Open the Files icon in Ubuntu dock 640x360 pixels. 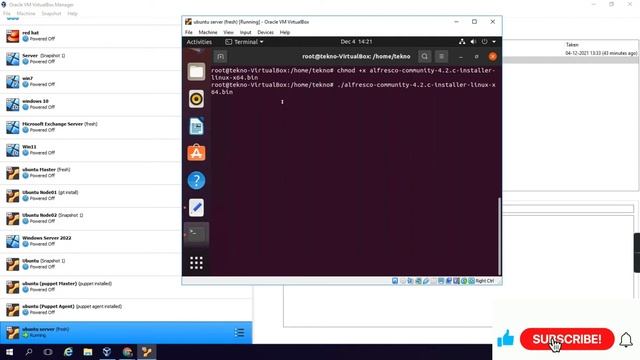(196, 72)
